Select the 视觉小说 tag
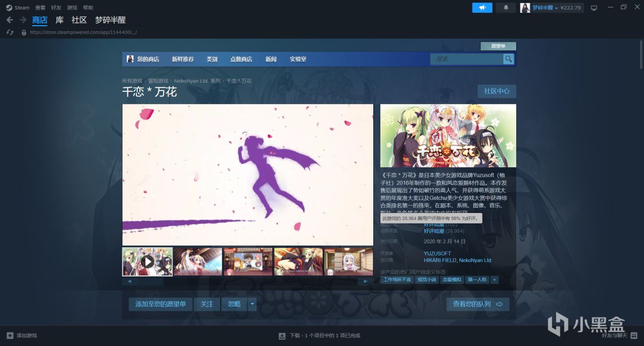 point(427,280)
